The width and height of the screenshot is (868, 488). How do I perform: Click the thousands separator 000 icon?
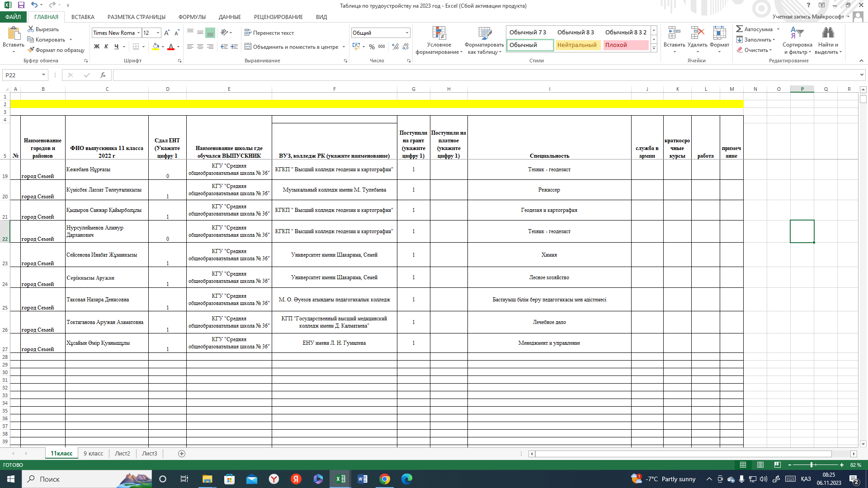click(382, 47)
